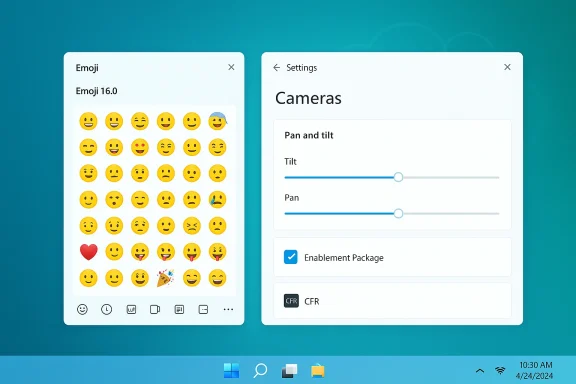Expand hidden system tray icons chevron
This screenshot has width=576, height=384.
[480, 371]
